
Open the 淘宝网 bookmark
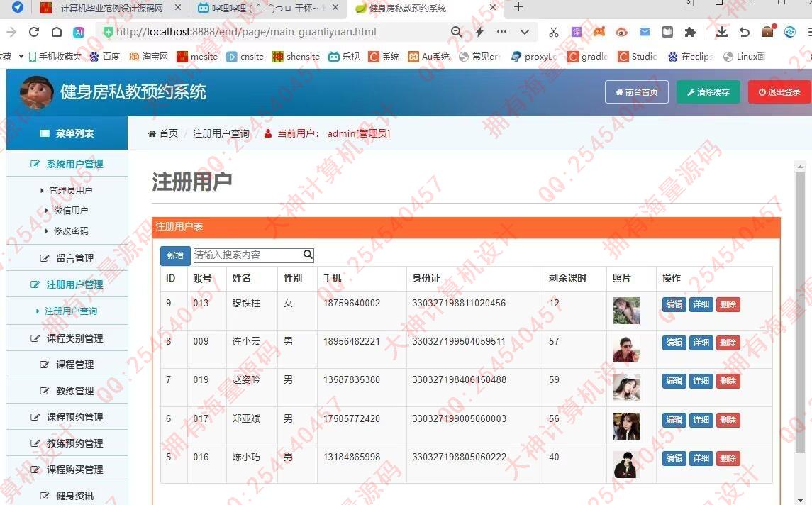[x=149, y=57]
